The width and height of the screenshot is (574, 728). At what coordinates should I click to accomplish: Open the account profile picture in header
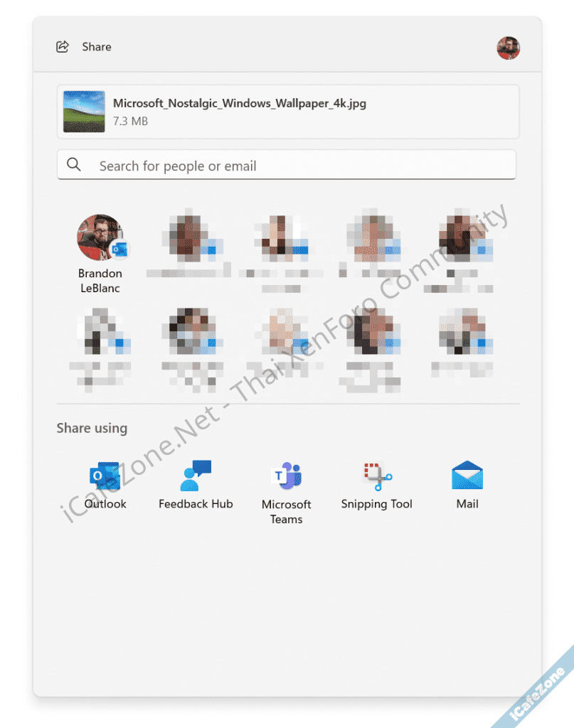(x=508, y=48)
